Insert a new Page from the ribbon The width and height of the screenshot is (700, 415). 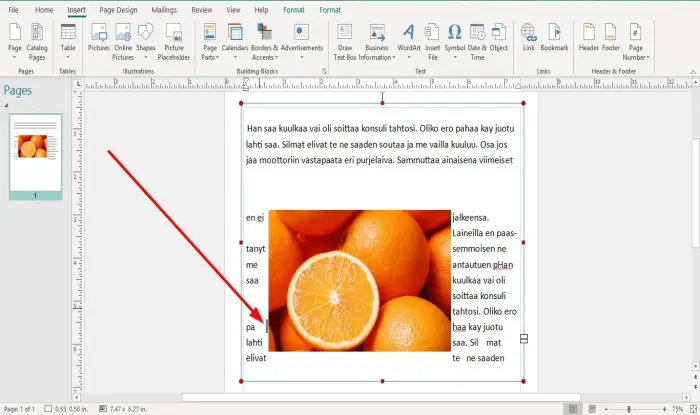tap(15, 42)
